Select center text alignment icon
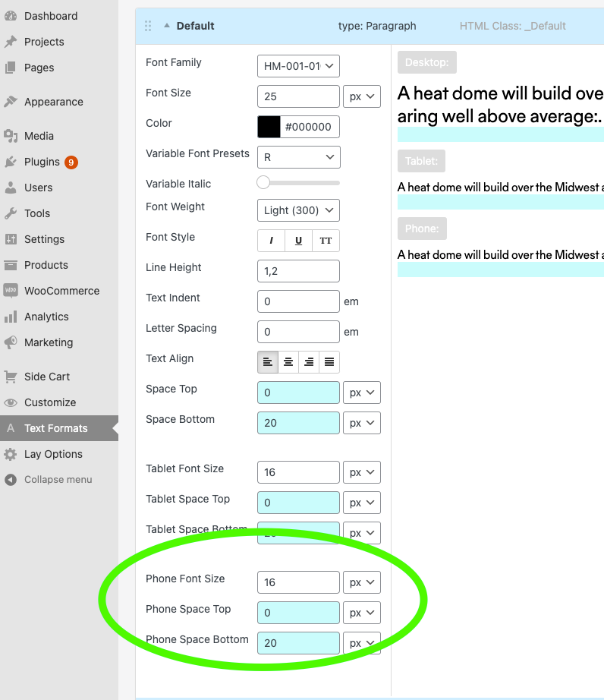The image size is (604, 700). point(288,362)
